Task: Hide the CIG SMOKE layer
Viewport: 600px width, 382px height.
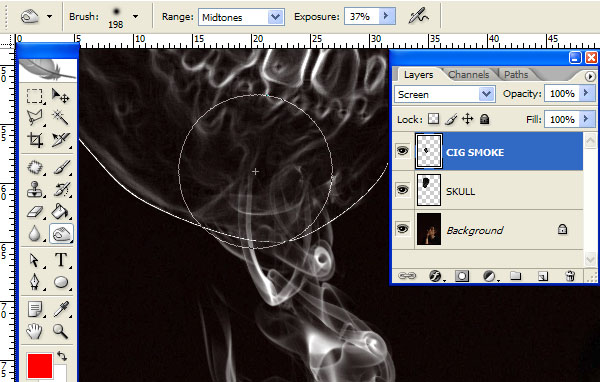Action: tap(402, 151)
